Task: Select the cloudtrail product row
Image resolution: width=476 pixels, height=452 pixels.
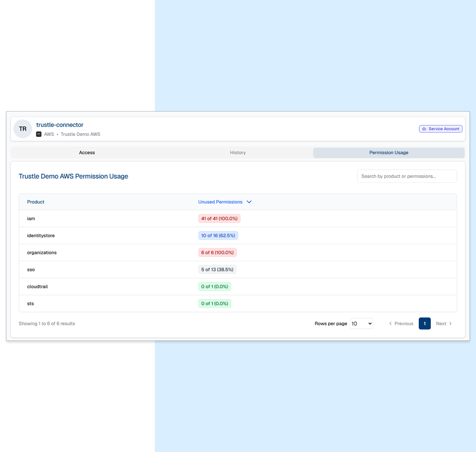Action: click(x=238, y=287)
